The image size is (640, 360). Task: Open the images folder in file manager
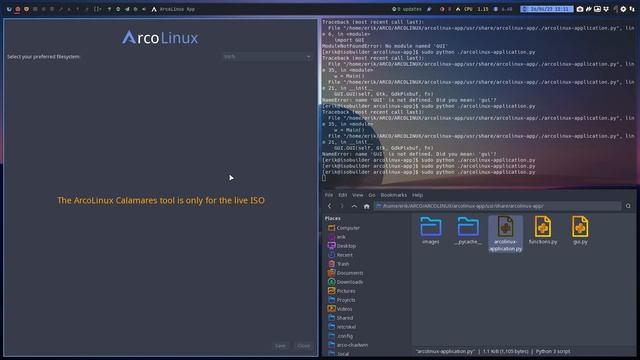(x=431, y=230)
